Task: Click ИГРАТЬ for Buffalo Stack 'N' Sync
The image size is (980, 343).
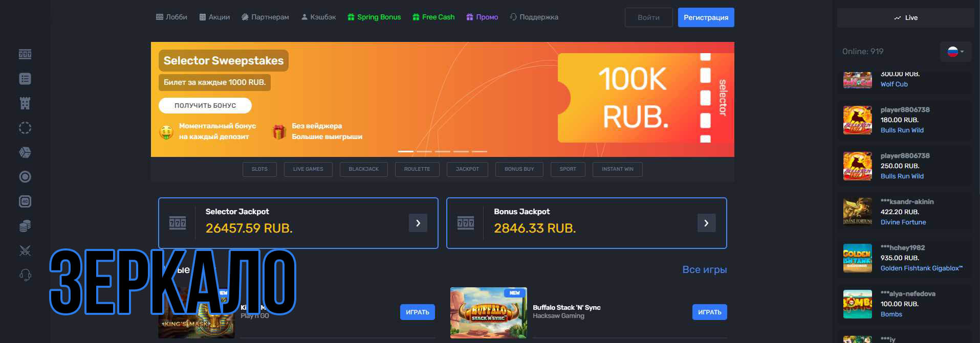Action: coord(710,312)
